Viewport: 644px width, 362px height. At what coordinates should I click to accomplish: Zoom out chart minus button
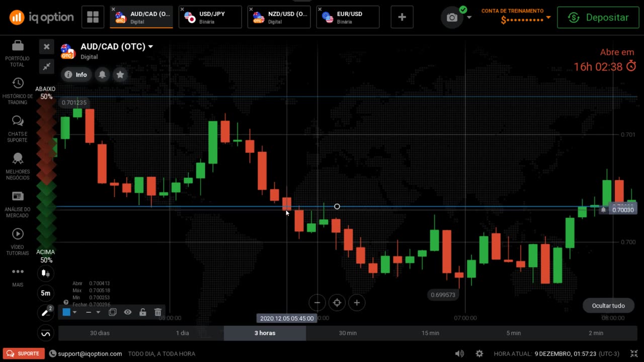(x=317, y=303)
